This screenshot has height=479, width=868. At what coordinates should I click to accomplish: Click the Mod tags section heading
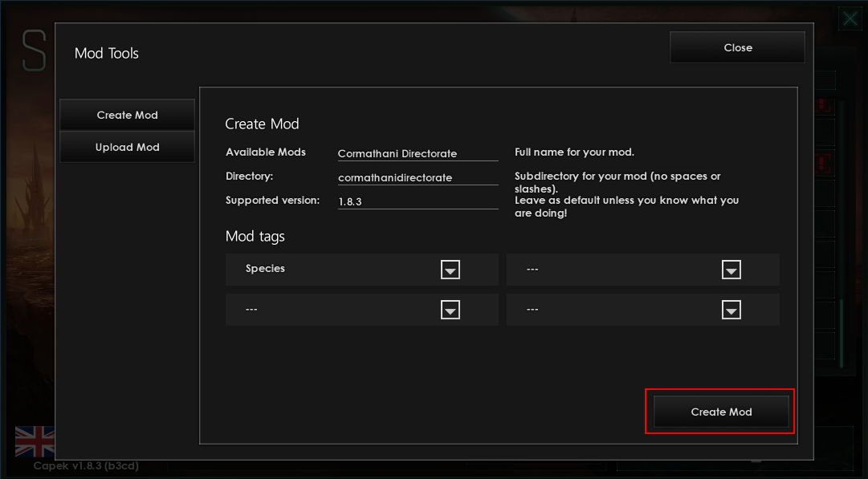click(x=255, y=237)
